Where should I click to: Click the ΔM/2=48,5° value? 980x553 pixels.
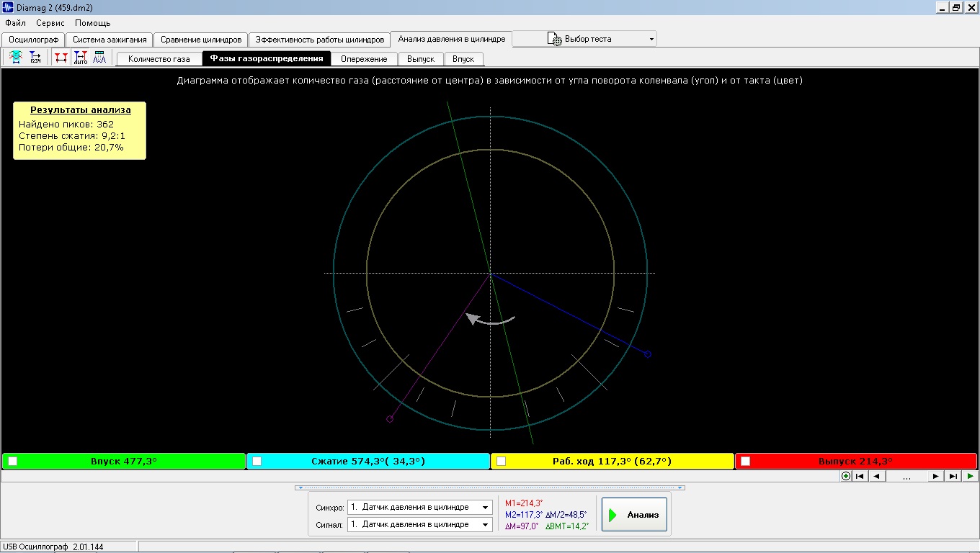tap(566, 515)
